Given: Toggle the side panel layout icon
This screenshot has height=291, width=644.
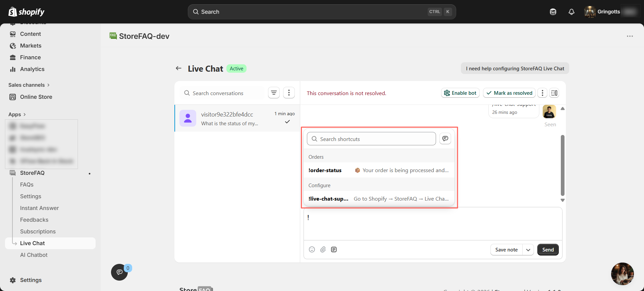Looking at the screenshot, I should [x=554, y=93].
